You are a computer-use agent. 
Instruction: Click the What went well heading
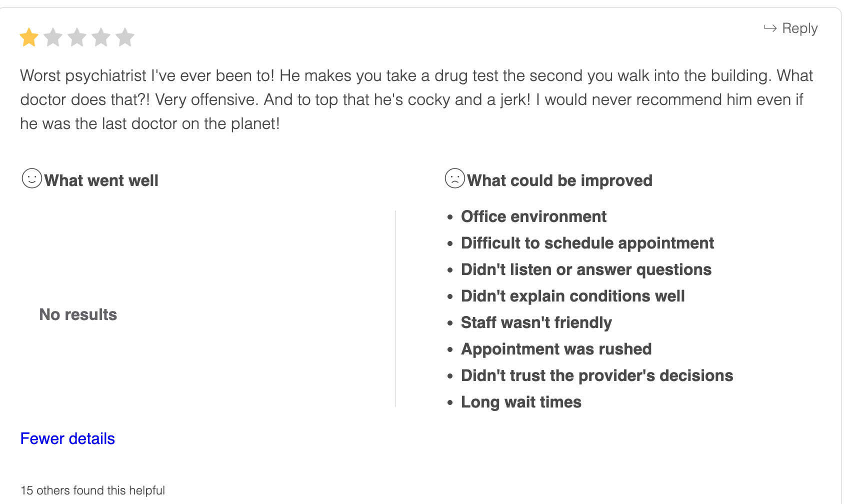101,180
